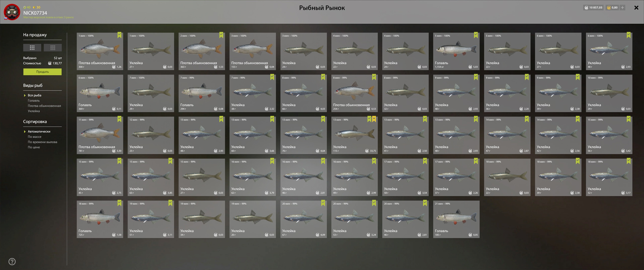Screen dimensions: 644x270
Task: Click the plus icon to add gold
Action: pyautogui.click(x=622, y=8)
